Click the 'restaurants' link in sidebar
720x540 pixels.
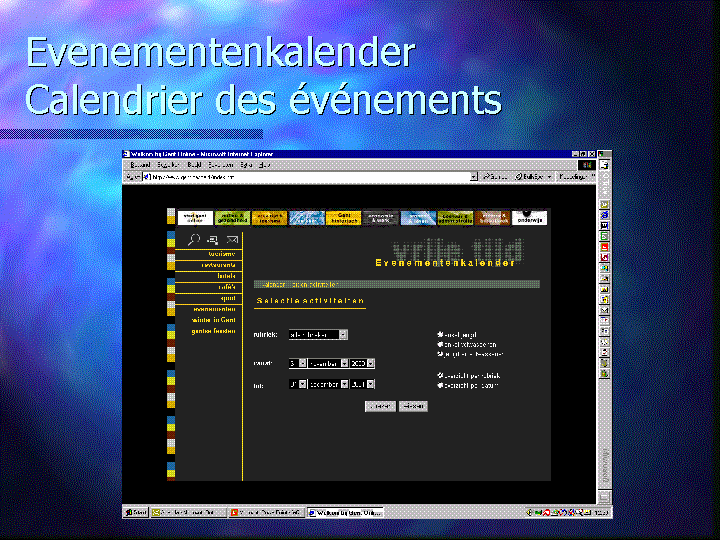[x=219, y=264]
